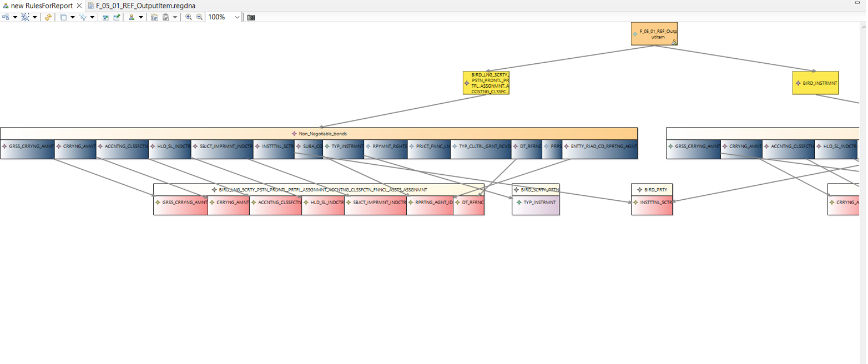Image resolution: width=868 pixels, height=364 pixels.
Task: Click the camera screenshot capture icon
Action: coord(250,17)
